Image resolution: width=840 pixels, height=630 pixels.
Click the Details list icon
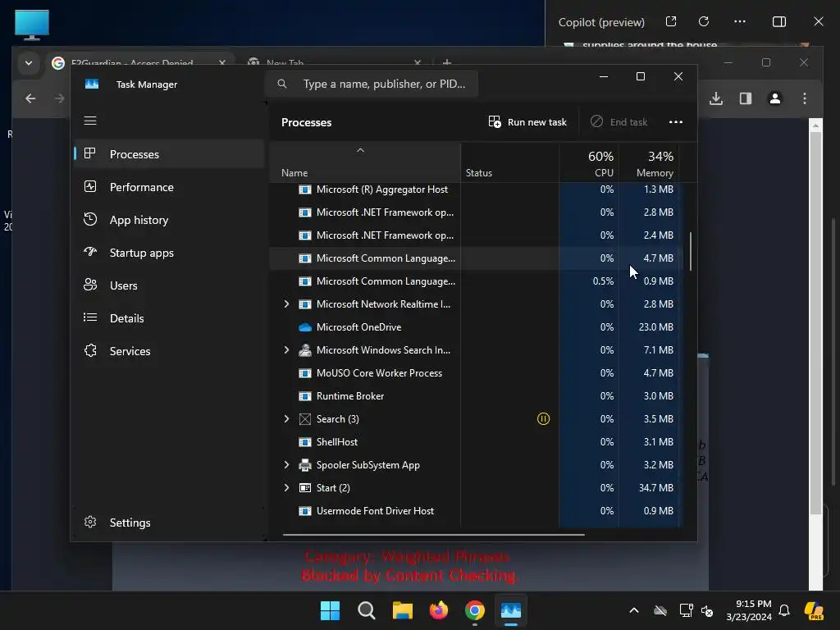90,317
